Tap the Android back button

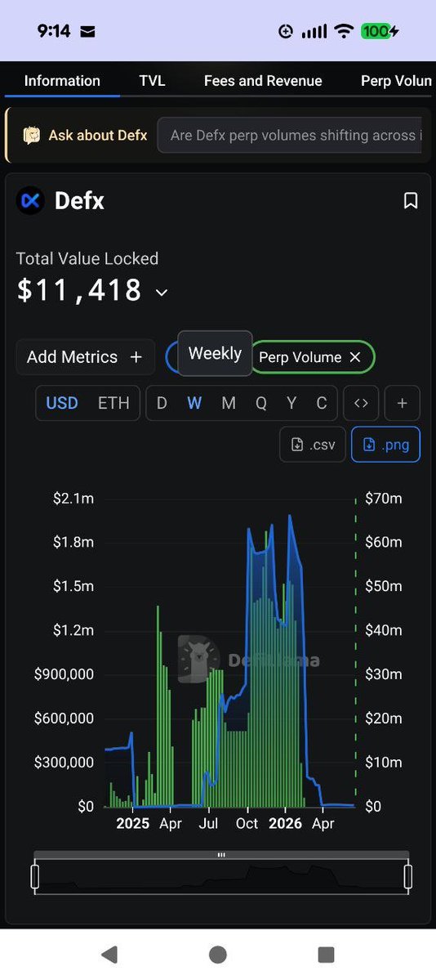(x=109, y=954)
